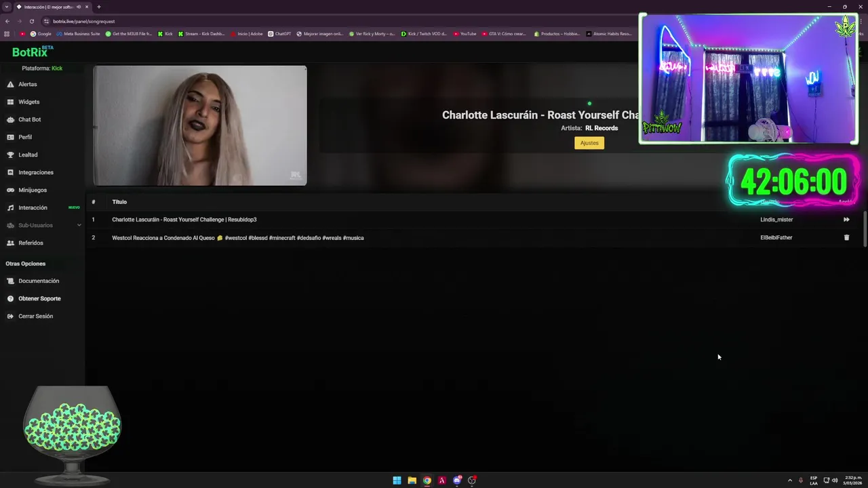Show hidden system tray icons

pyautogui.click(x=790, y=481)
